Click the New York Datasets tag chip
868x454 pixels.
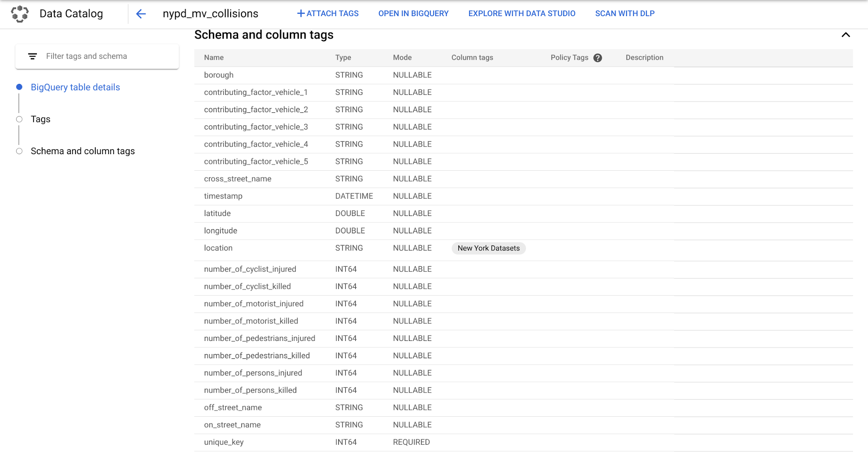[489, 248]
